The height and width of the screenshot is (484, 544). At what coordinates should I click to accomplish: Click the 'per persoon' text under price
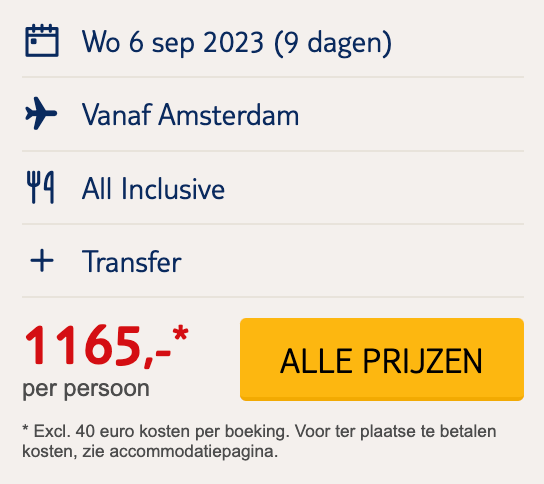(x=86, y=389)
